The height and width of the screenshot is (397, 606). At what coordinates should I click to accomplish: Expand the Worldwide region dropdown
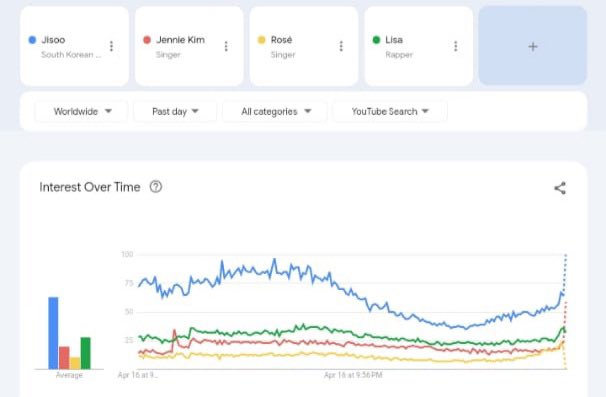pyautogui.click(x=81, y=111)
